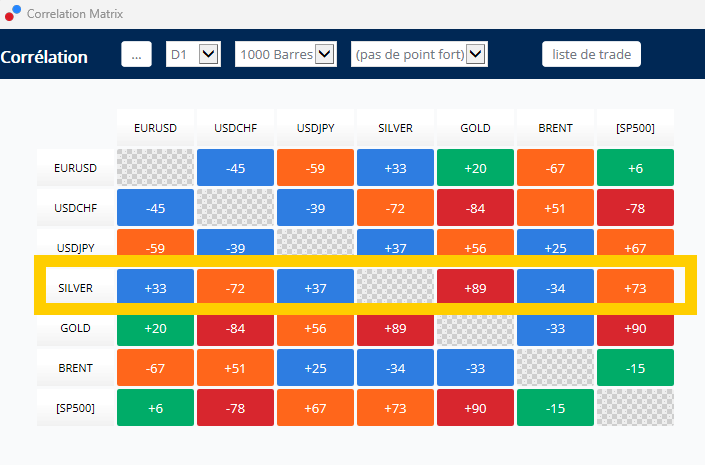705x465 pixels.
Task: Click the orange -67 EURUSD/BRENT cell
Action: 555,168
